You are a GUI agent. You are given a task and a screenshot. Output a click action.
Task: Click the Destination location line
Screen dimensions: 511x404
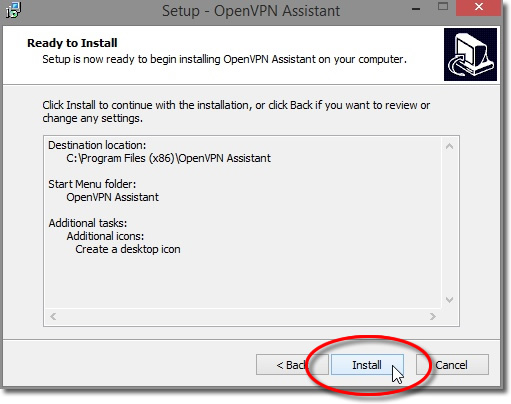(97, 145)
